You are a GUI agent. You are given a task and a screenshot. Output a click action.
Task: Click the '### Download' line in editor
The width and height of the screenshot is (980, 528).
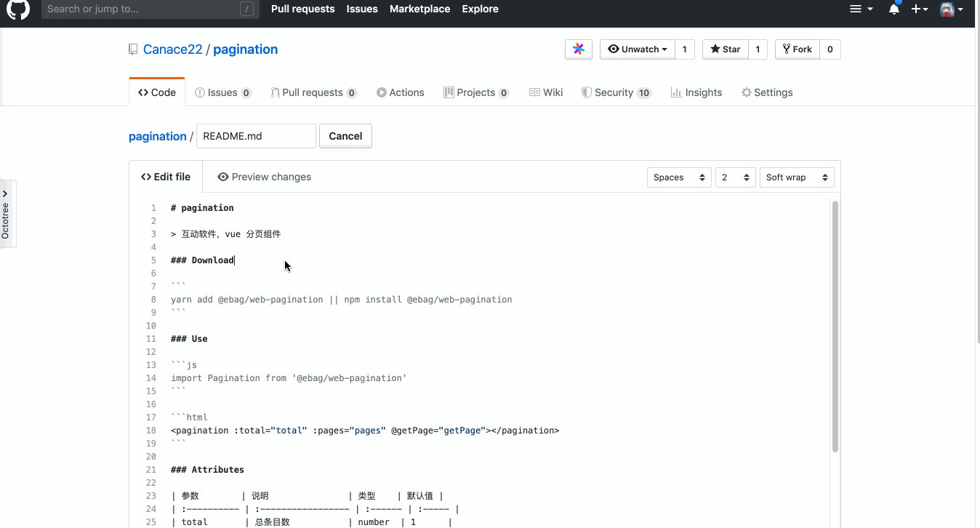[203, 260]
